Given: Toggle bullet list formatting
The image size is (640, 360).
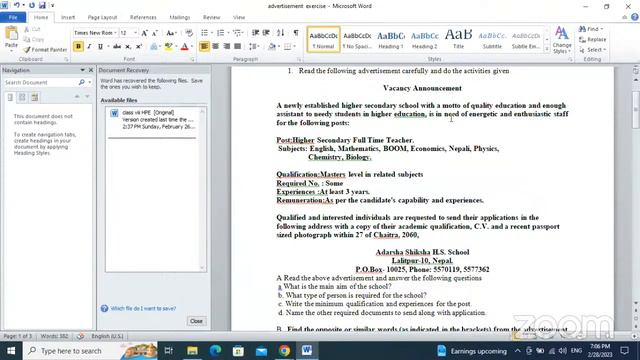Looking at the screenshot, I should point(204,33).
